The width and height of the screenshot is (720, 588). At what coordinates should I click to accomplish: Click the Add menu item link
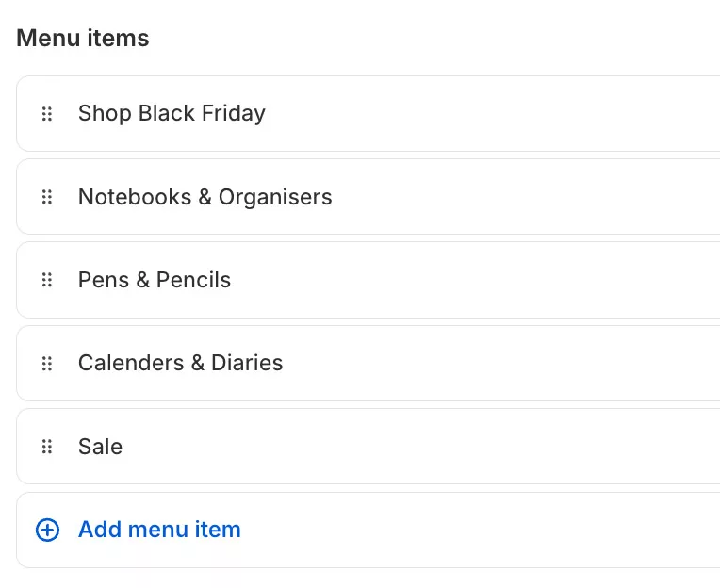click(159, 530)
